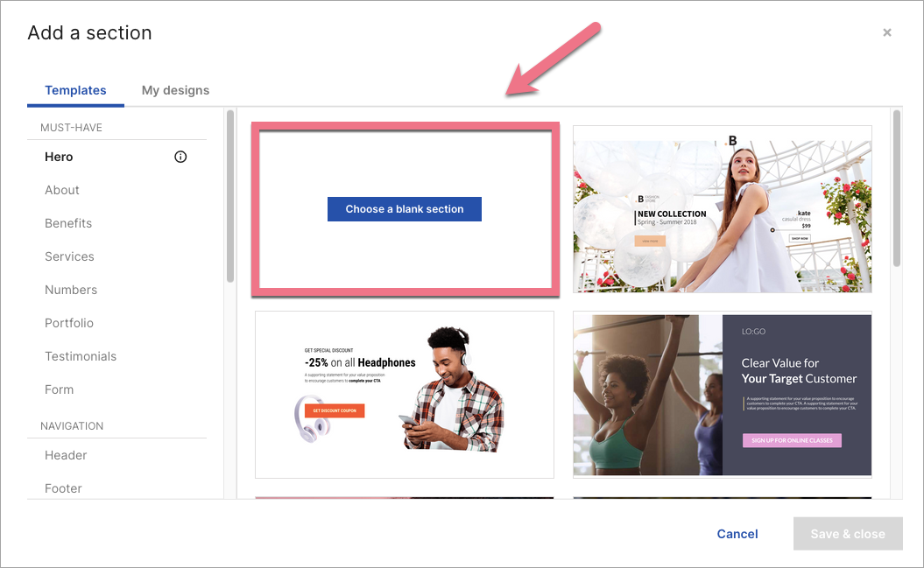This screenshot has height=568, width=924.
Task: Select the Form category
Action: pos(60,389)
